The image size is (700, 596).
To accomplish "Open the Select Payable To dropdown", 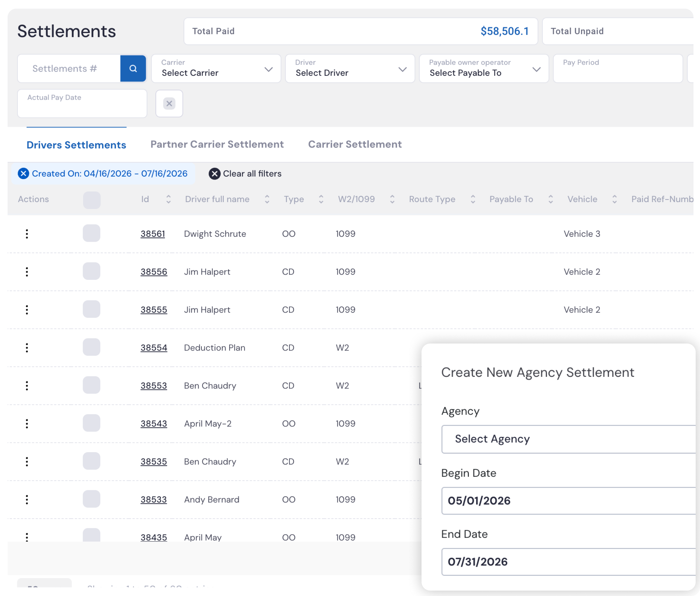I will pyautogui.click(x=484, y=69).
